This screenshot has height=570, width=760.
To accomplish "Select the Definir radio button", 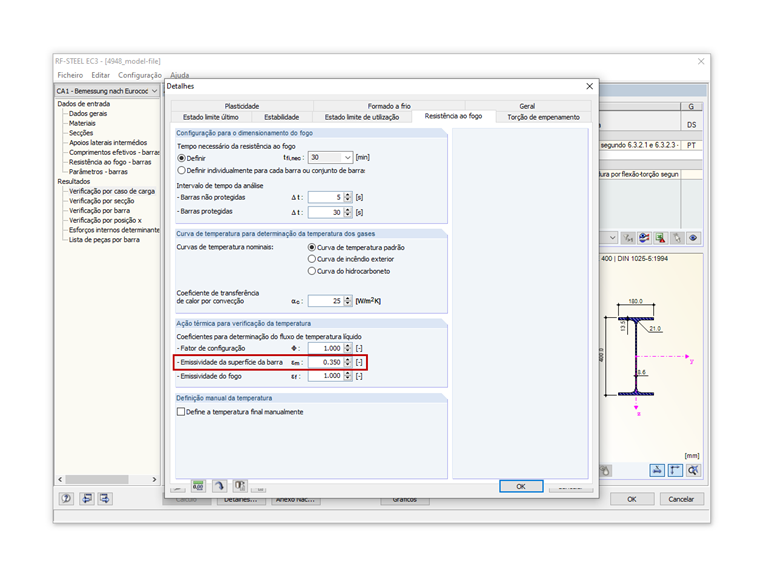I will (181, 158).
